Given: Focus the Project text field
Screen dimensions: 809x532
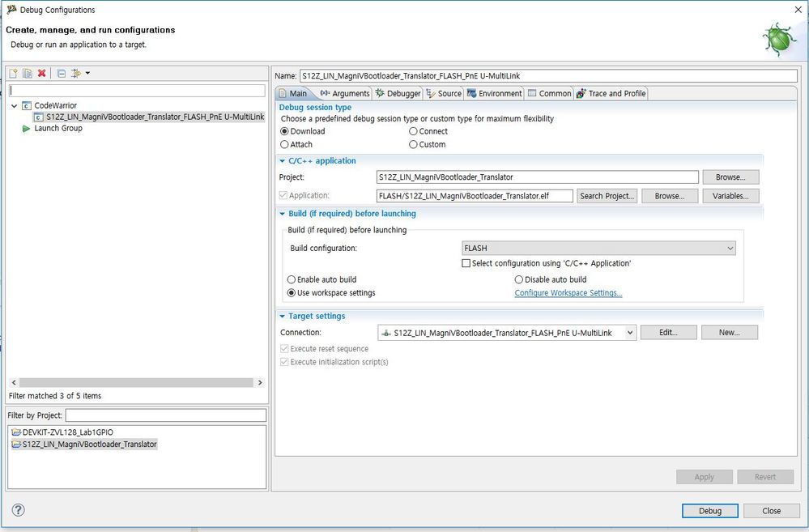Looking at the screenshot, I should [538, 177].
